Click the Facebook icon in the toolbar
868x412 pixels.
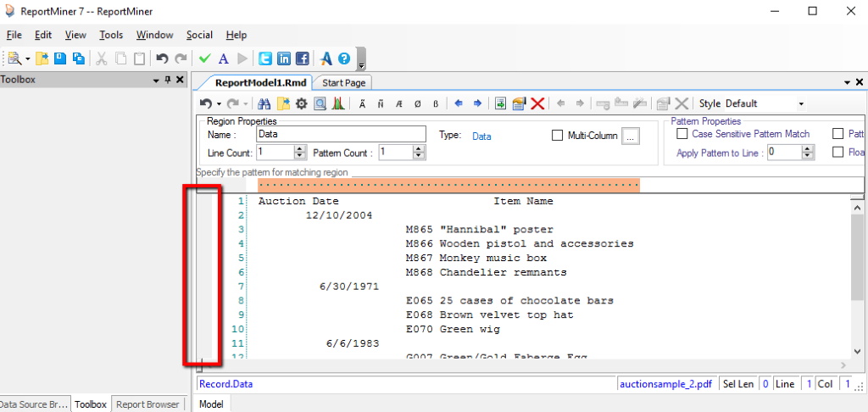302,58
